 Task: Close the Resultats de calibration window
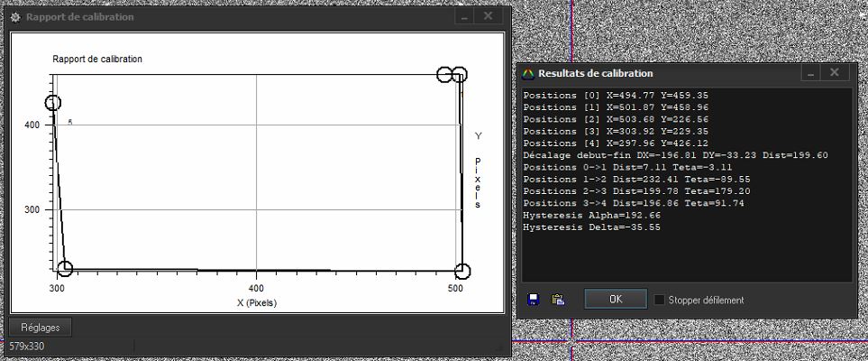pos(835,73)
